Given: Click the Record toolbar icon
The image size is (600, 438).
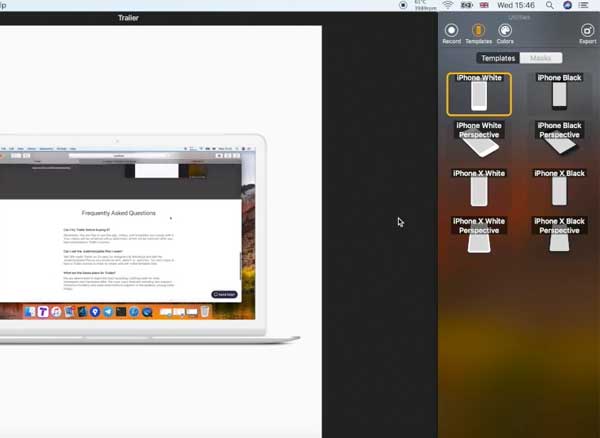Looking at the screenshot, I should (x=452, y=34).
